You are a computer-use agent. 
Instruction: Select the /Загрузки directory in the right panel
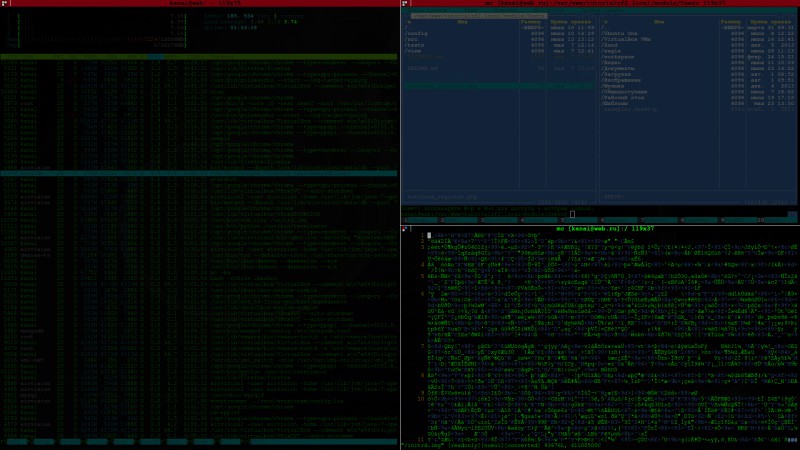[616, 74]
